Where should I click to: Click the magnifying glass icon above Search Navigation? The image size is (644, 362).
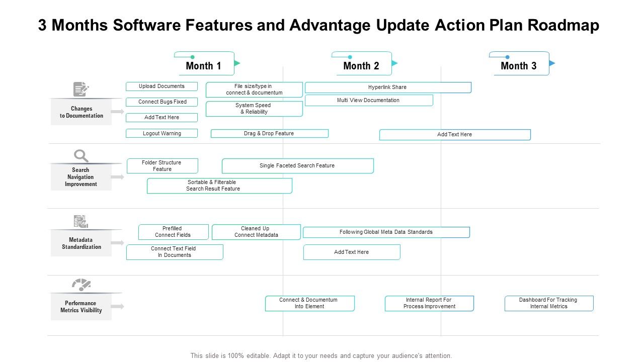pos(81,156)
